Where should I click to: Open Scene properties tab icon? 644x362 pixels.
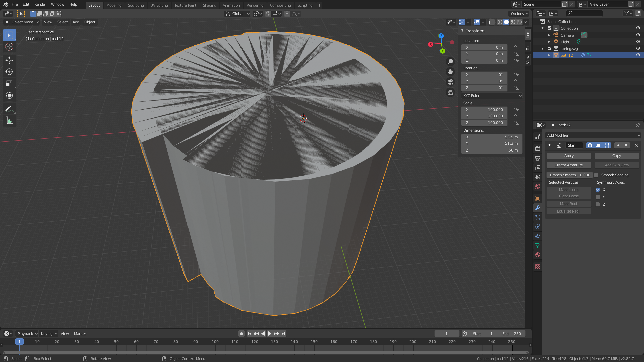pyautogui.click(x=538, y=177)
